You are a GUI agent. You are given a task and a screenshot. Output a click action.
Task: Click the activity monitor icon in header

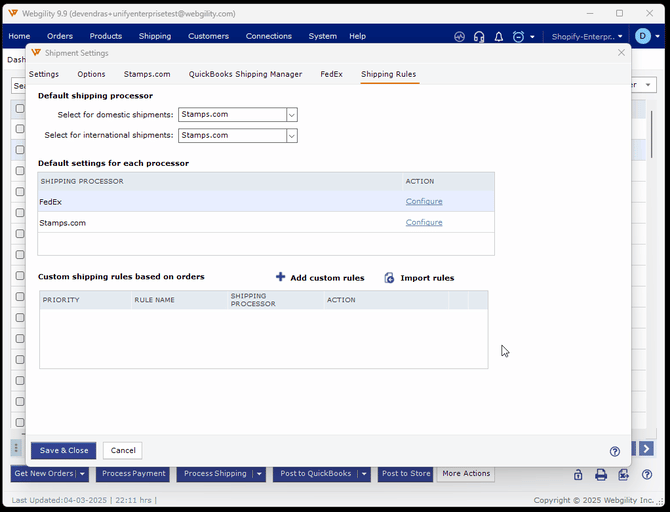coord(460,37)
